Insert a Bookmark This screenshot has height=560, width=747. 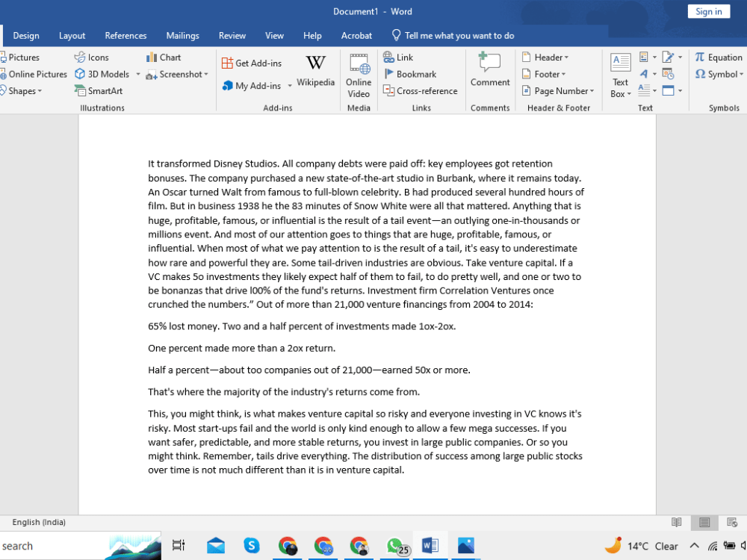point(410,74)
